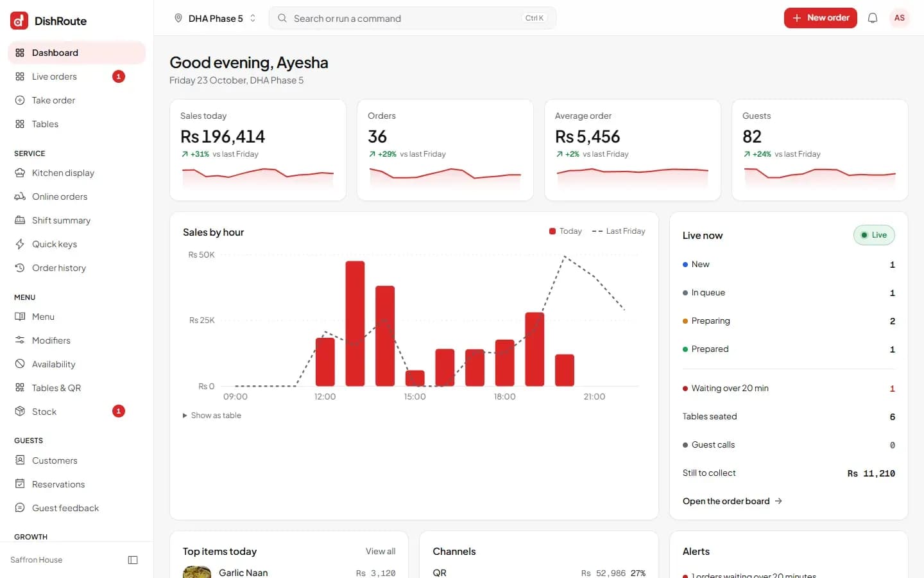Click View all in Top items today
This screenshot has height=578, width=924.
[x=381, y=551]
